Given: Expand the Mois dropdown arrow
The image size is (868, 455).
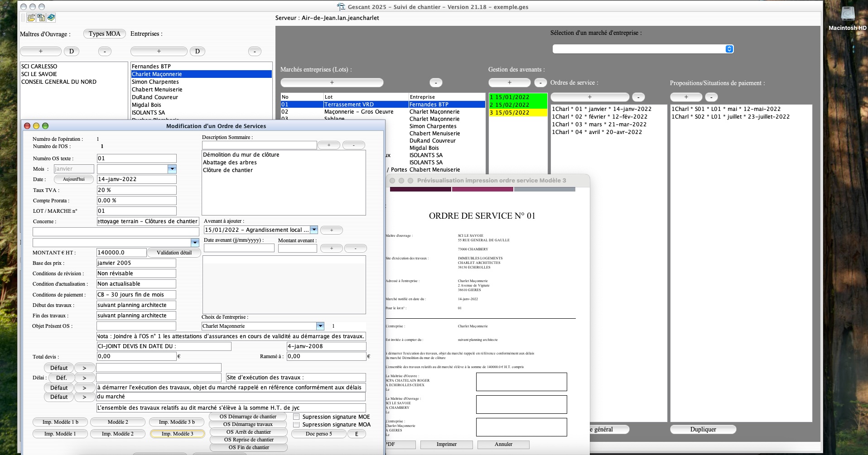Looking at the screenshot, I should 172,169.
